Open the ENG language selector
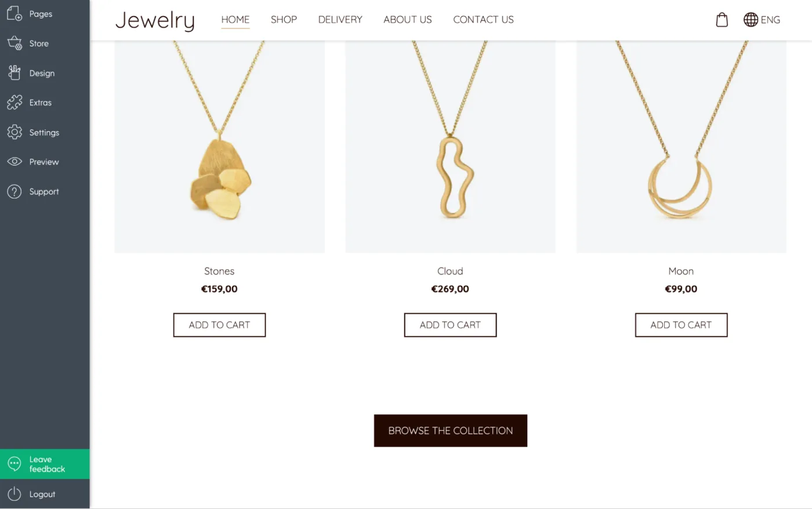812x509 pixels. pos(762,20)
